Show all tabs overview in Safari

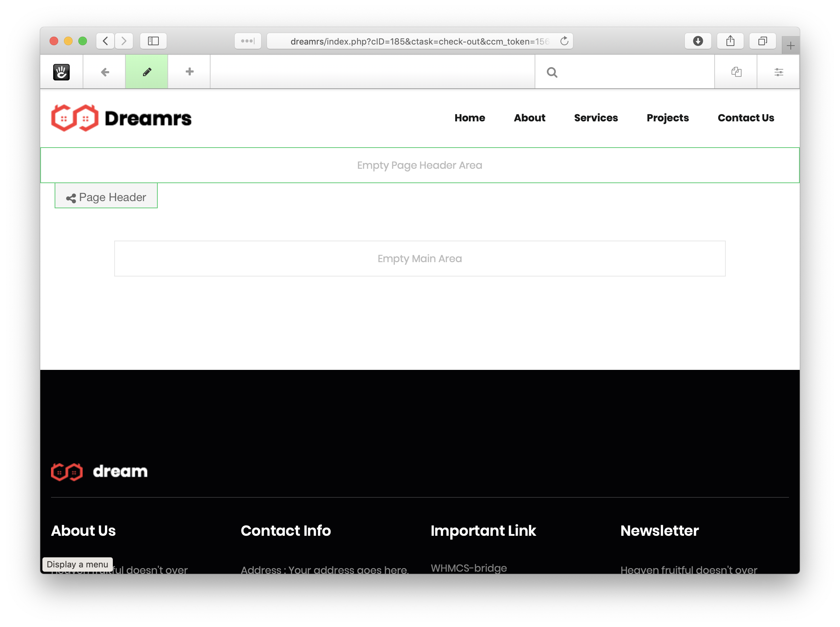point(762,41)
